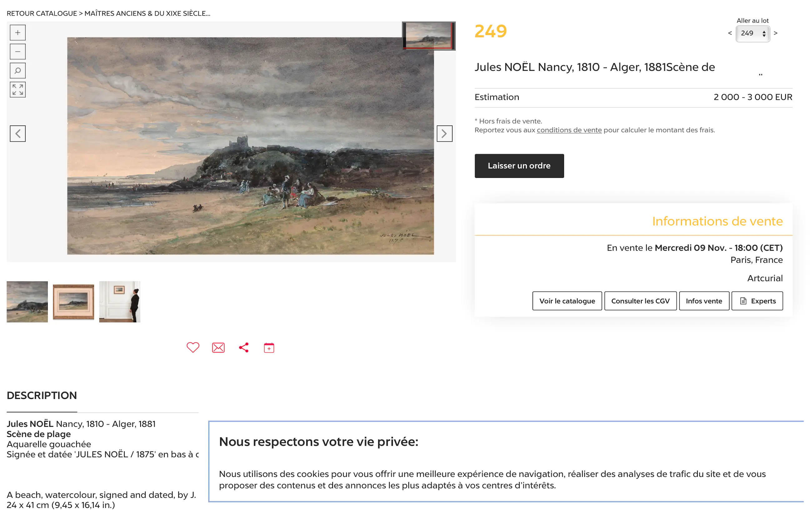Image resolution: width=812 pixels, height=515 pixels.
Task: Show the previous image with left arrow
Action: coord(17,134)
